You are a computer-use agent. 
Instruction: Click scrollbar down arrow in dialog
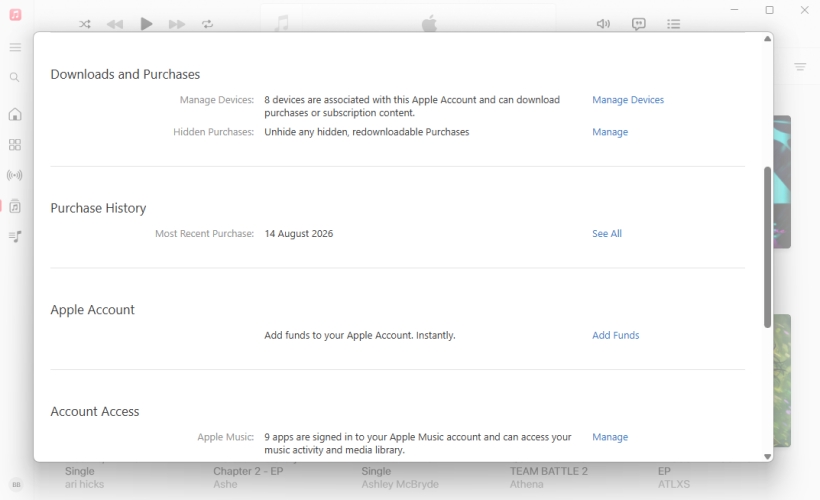(767, 456)
